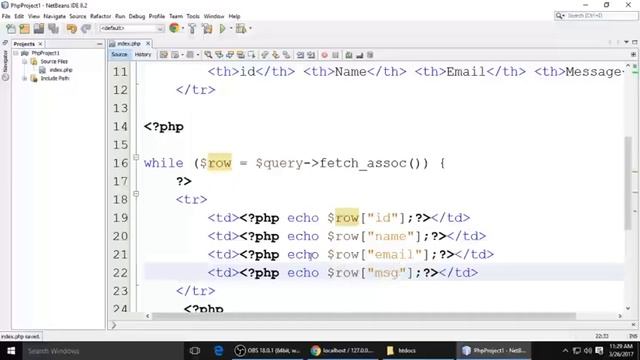640x360 pixels.
Task: Click the Clean and Build Project icon
Action: pos(207,29)
